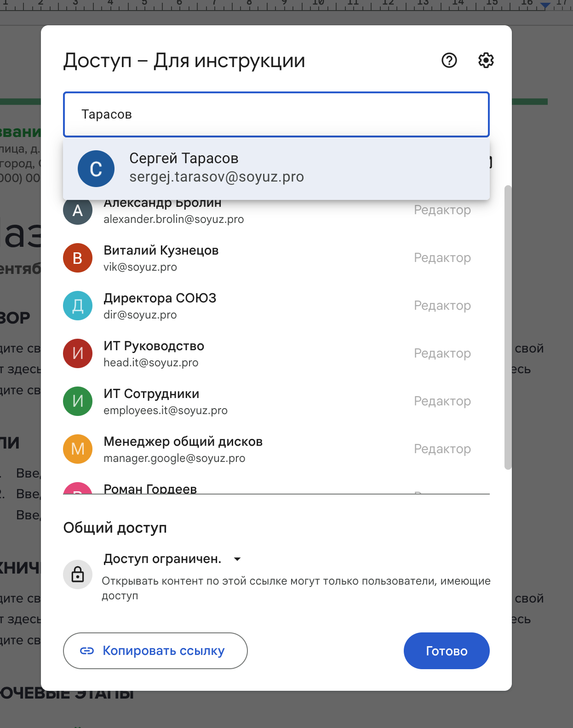The height and width of the screenshot is (728, 573).
Task: Click Копировать ссылку button
Action: click(155, 651)
